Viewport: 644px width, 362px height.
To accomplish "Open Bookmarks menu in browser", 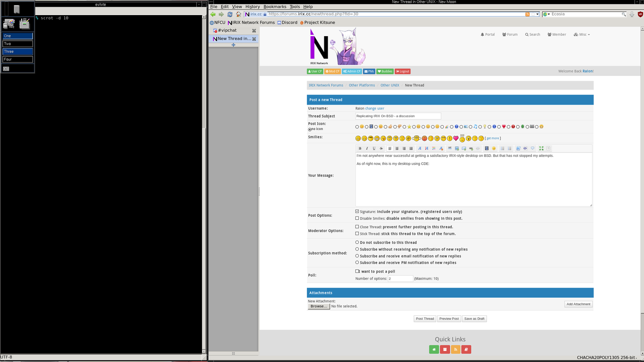I will point(275,7).
